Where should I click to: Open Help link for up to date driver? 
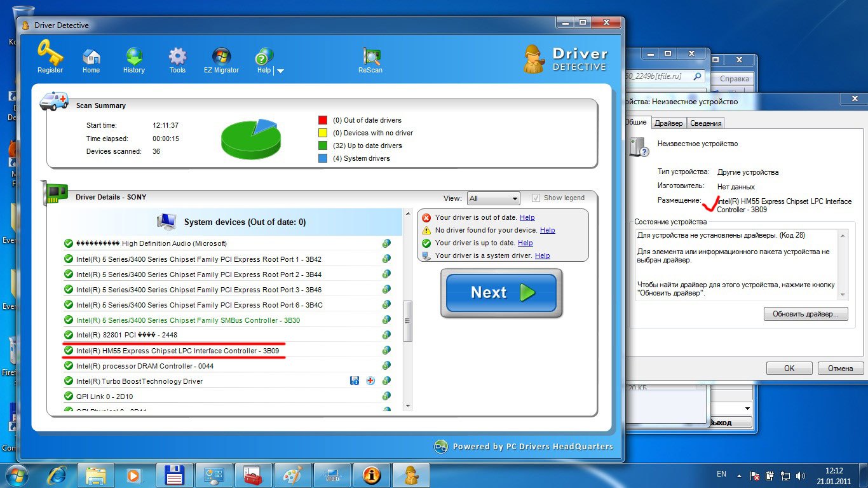point(525,243)
